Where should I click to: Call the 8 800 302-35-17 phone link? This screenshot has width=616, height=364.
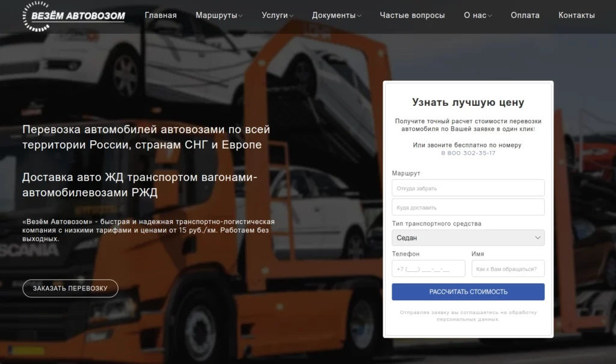(468, 153)
